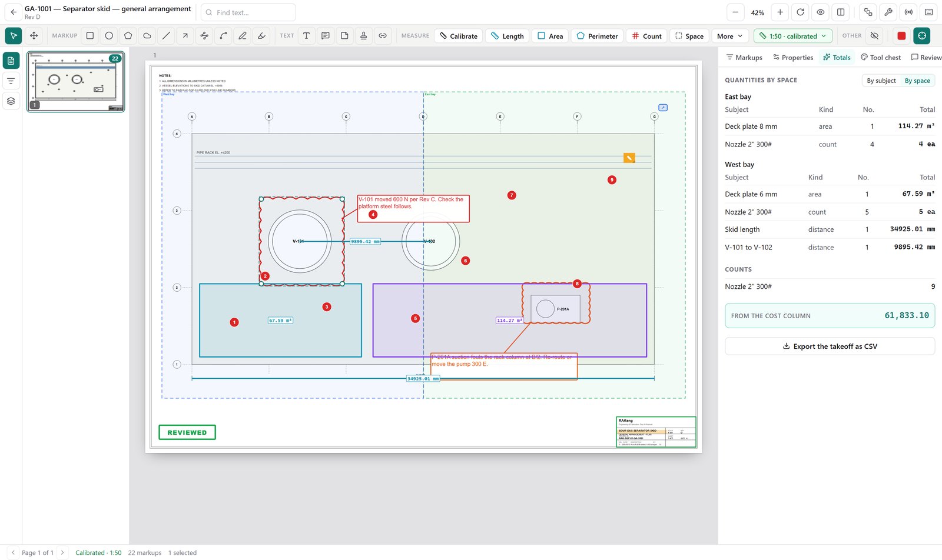Choose the polygon markup tool
This screenshot has height=560, width=942.
[x=128, y=36]
